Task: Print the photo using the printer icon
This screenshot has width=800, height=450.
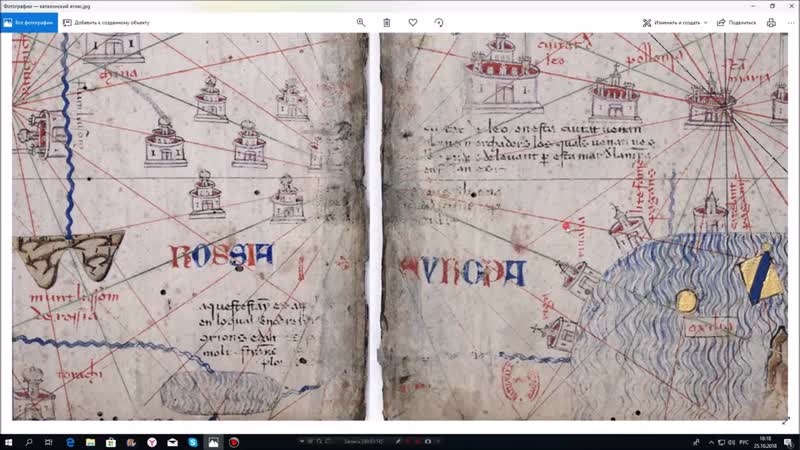Action: (771, 22)
